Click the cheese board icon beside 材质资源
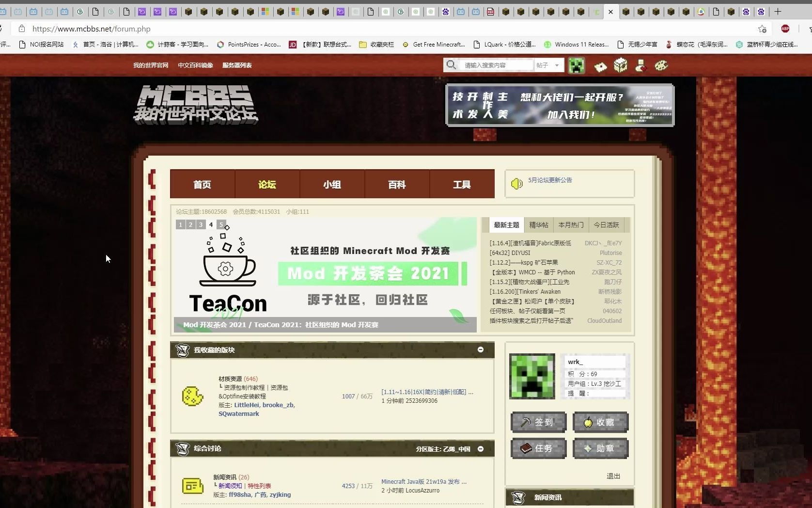 (193, 395)
